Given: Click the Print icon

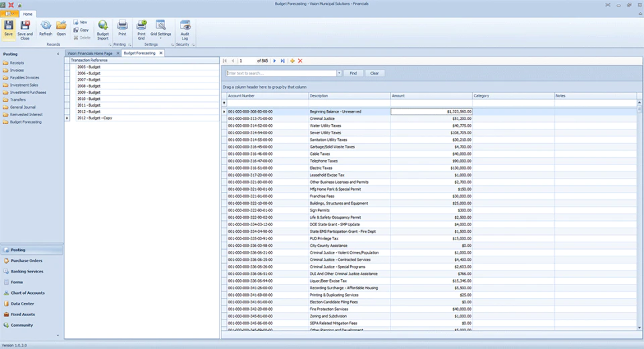Looking at the screenshot, I should click(122, 26).
